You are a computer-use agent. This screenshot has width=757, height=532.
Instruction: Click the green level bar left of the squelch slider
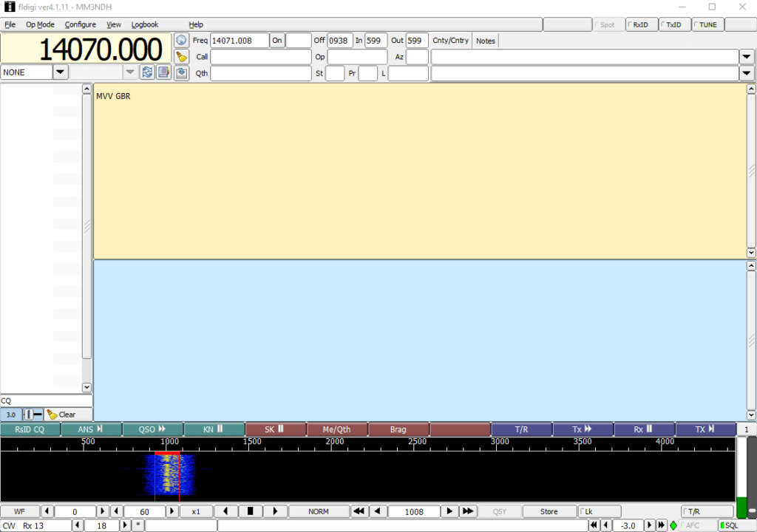(x=741, y=507)
